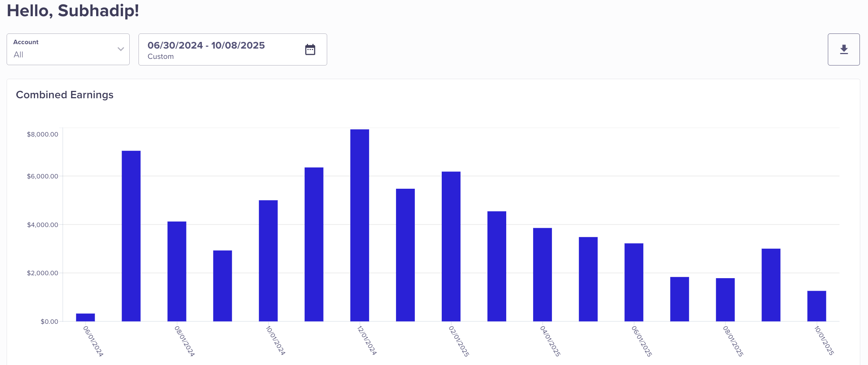Select the 08/01/2025 earnings bar
Image resolution: width=868 pixels, height=365 pixels.
(x=725, y=300)
